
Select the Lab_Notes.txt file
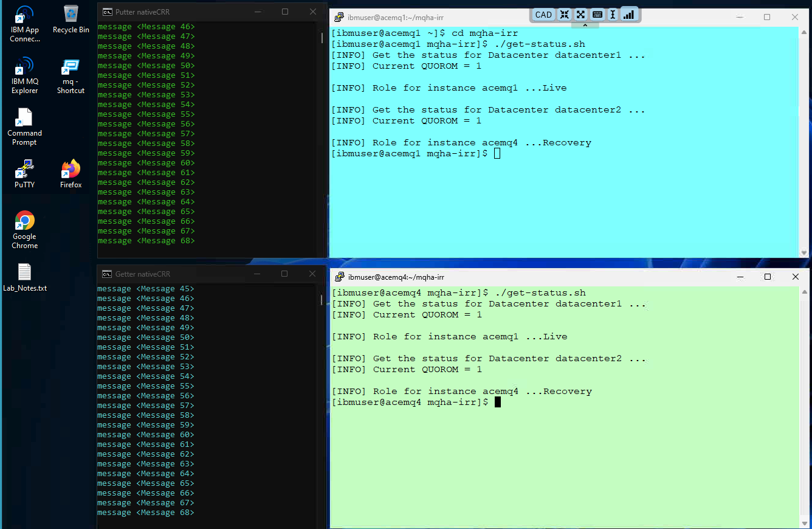pos(25,278)
